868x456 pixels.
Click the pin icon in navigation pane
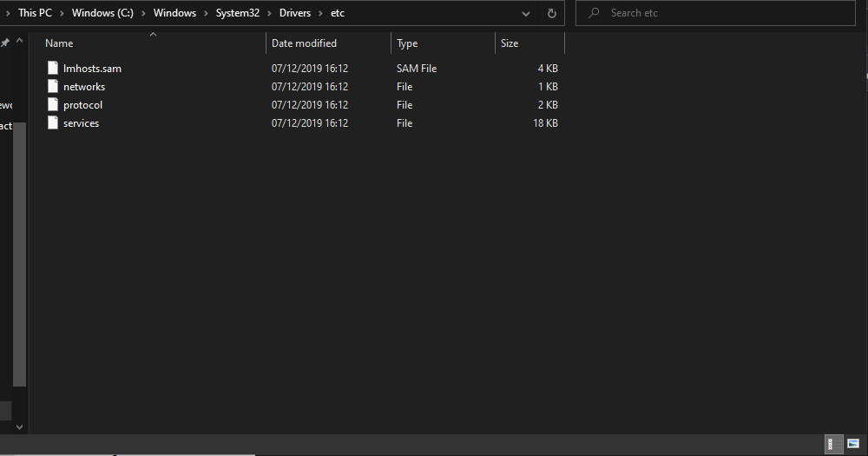[x=5, y=43]
